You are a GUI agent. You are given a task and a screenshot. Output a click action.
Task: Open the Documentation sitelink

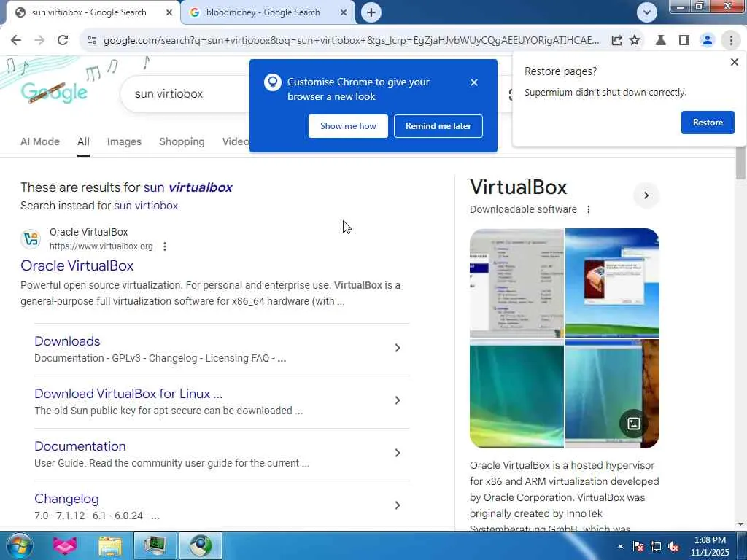click(x=80, y=446)
